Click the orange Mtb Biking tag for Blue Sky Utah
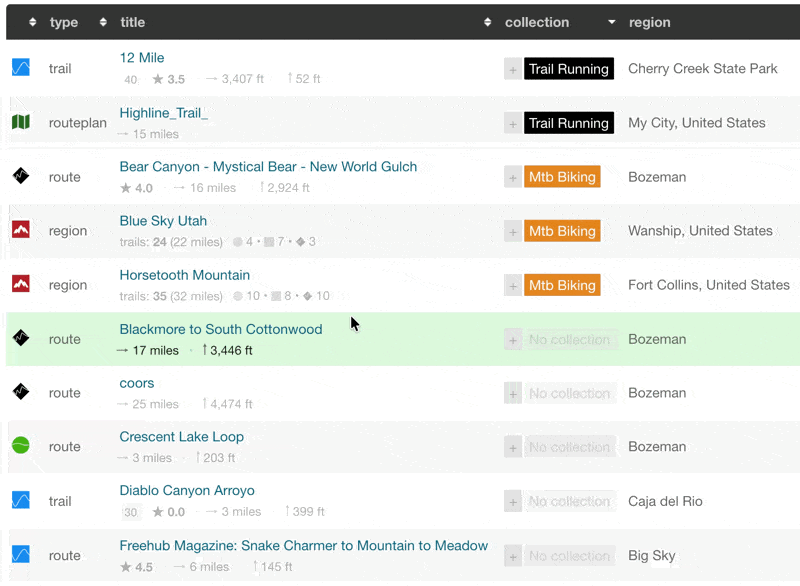 (x=562, y=231)
